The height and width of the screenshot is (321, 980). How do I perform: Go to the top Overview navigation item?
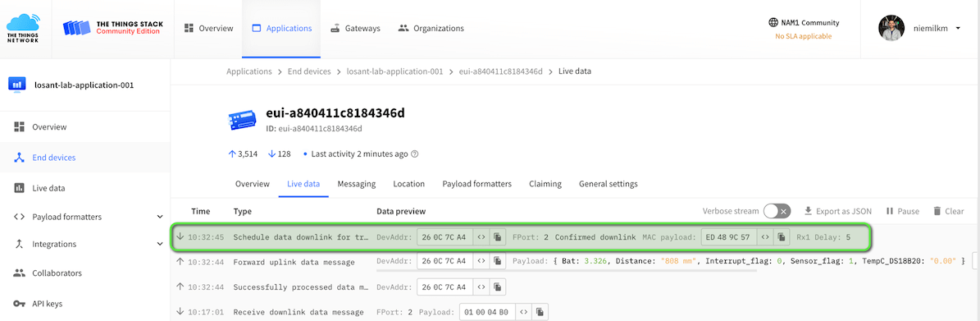(x=209, y=28)
